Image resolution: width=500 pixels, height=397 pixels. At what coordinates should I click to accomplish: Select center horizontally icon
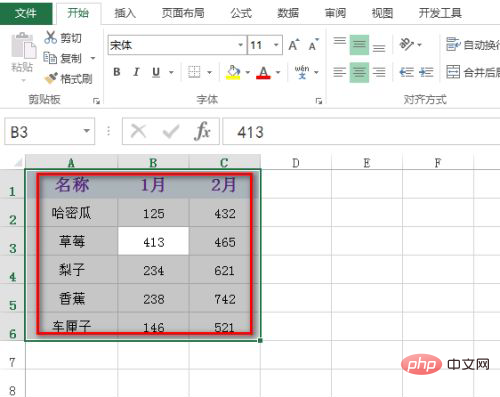(x=359, y=72)
